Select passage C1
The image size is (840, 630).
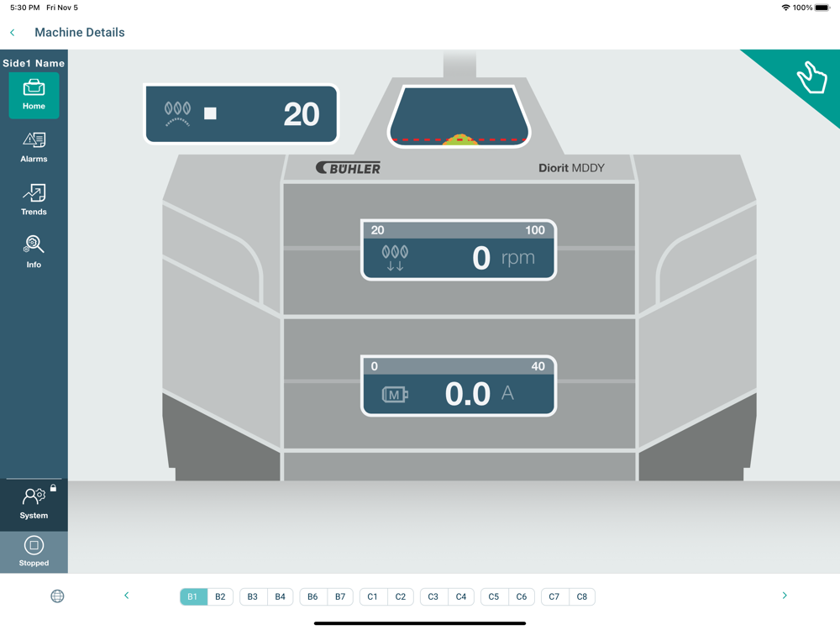[372, 596]
